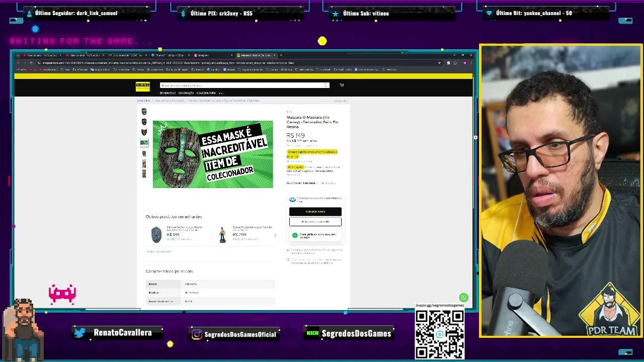Click the dollar icon beside Último PIX
This screenshot has height=362, width=644.
point(183,14)
